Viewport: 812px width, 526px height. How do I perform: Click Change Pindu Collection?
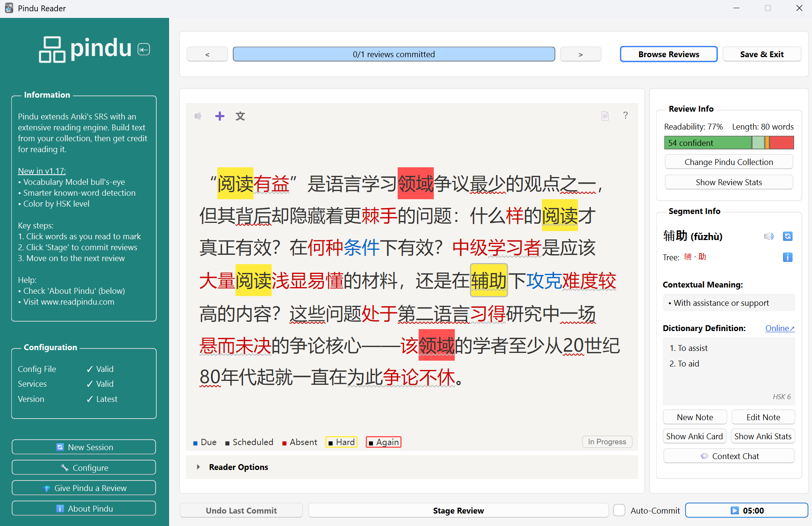coord(728,162)
